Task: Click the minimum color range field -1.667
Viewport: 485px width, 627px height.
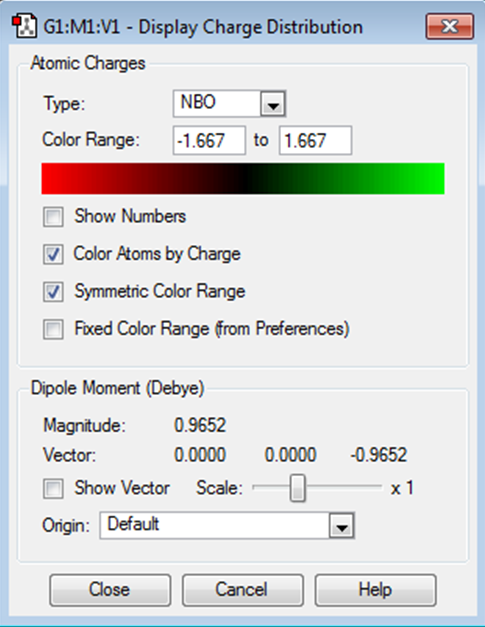Action: coord(209,140)
